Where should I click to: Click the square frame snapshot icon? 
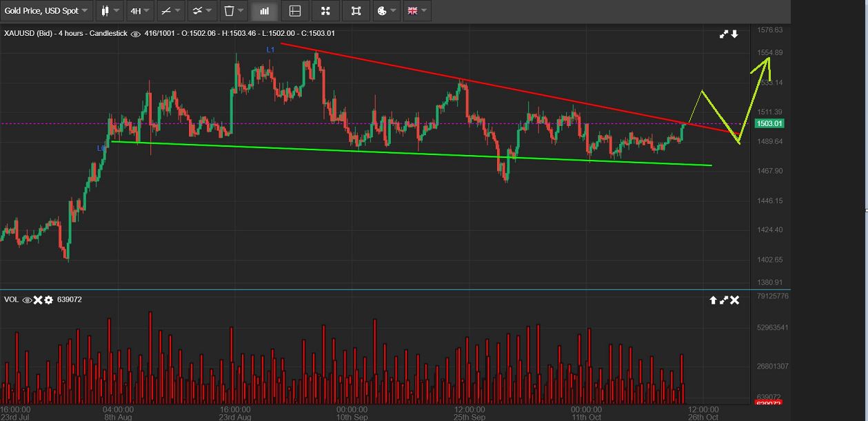(x=356, y=11)
